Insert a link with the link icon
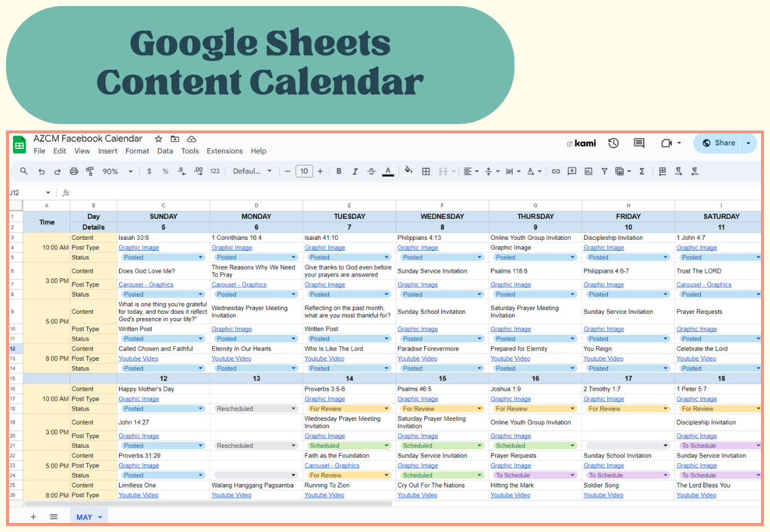Image resolution: width=770 pixels, height=532 pixels. tap(556, 171)
